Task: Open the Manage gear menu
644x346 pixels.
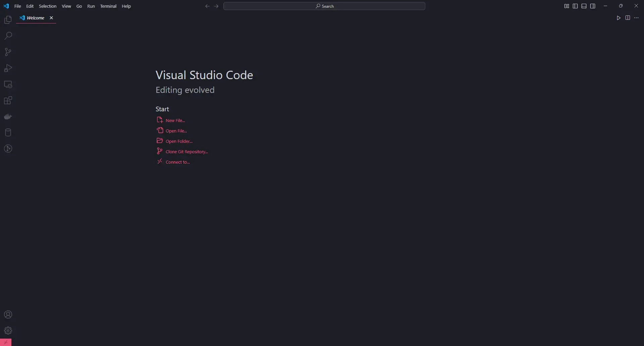Action: click(x=8, y=331)
